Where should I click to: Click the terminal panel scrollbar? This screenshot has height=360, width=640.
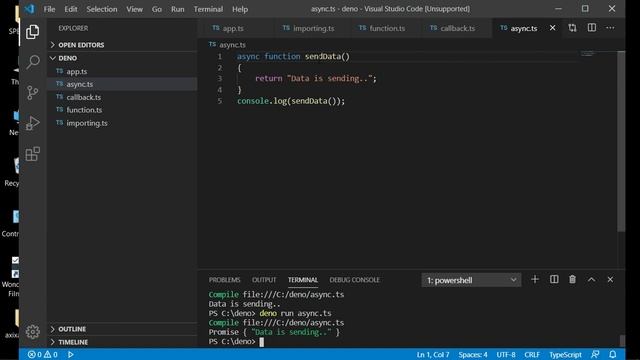622,340
